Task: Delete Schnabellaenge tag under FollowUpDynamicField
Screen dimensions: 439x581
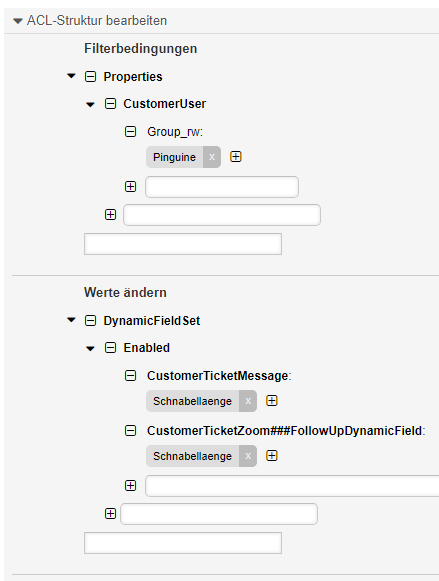Action: click(248, 456)
